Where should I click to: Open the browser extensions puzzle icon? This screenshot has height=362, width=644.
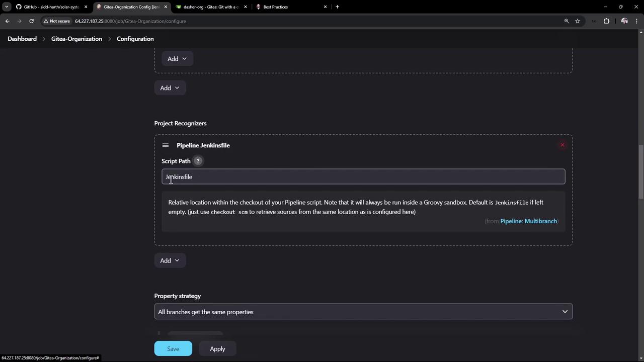coord(606,21)
